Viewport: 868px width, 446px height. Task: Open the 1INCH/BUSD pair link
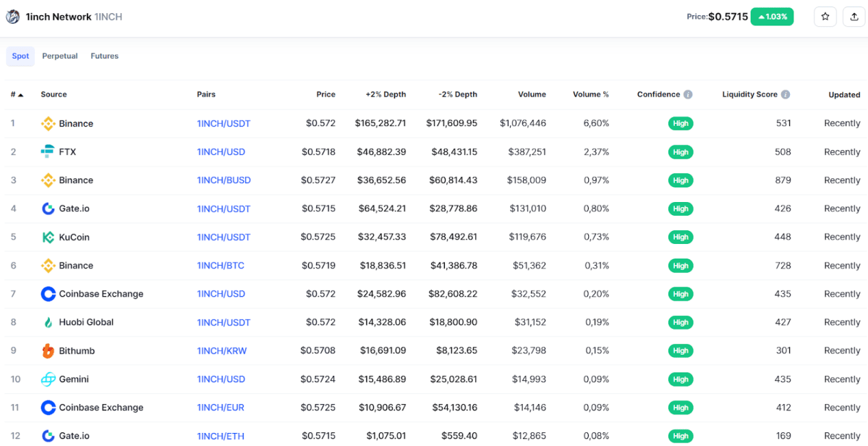[x=224, y=180]
